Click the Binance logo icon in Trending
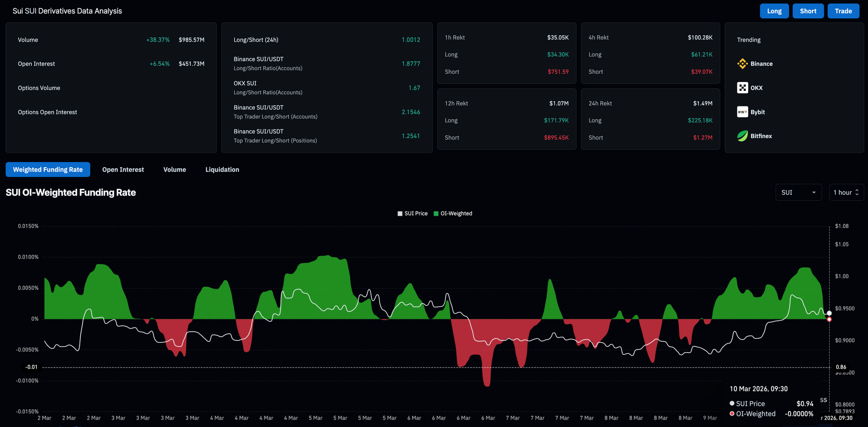This screenshot has height=427, width=868. tap(742, 64)
